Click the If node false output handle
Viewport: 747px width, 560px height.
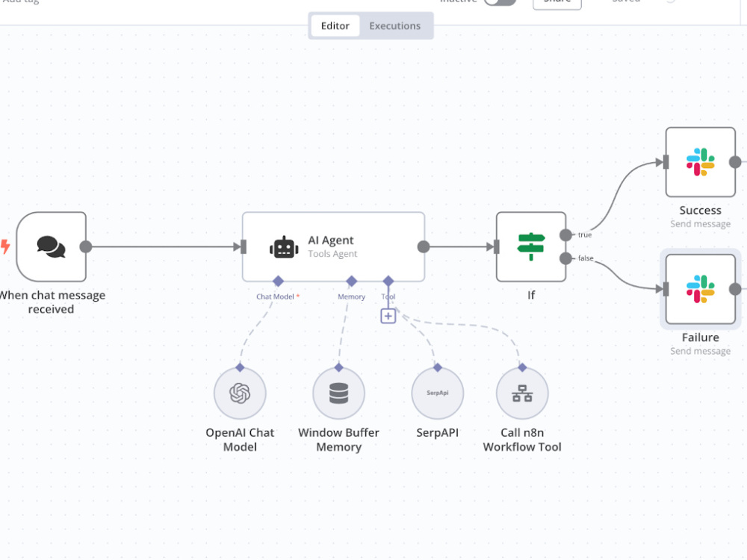pos(565,258)
